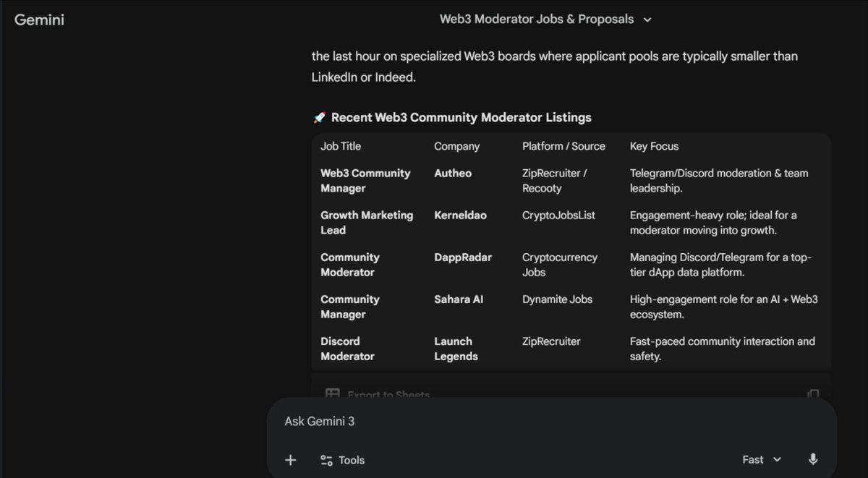Click the Managing Discord/Telegram key focus text
This screenshot has width=868, height=478.
720,265
